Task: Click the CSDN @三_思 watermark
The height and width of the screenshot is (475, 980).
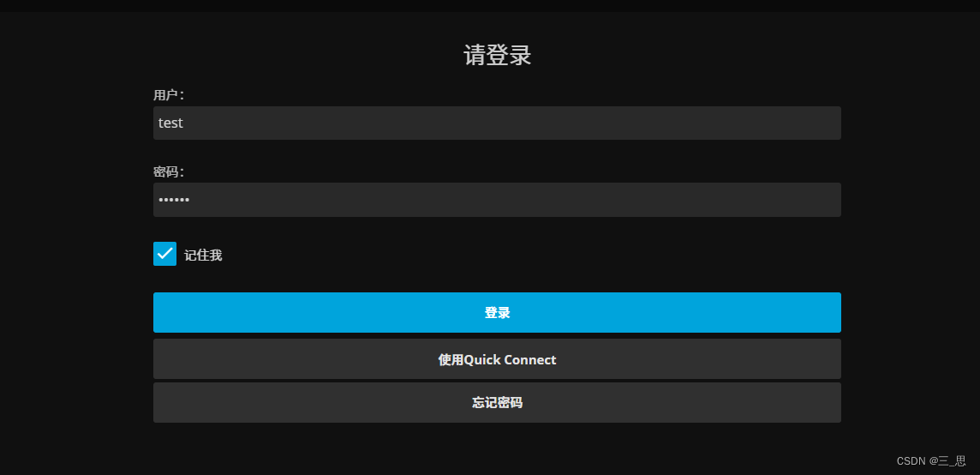Action: (930, 461)
